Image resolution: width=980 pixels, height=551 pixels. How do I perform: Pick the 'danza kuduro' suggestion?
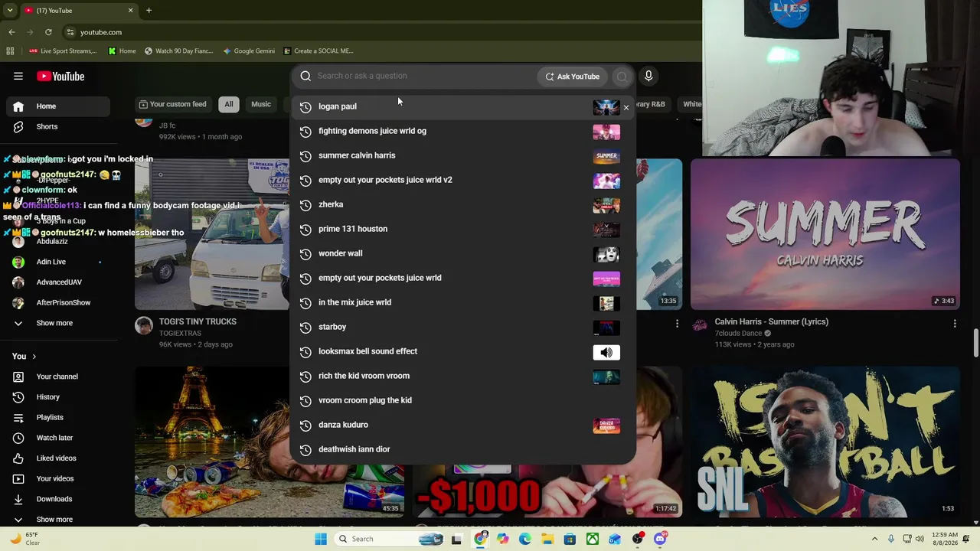coord(462,425)
